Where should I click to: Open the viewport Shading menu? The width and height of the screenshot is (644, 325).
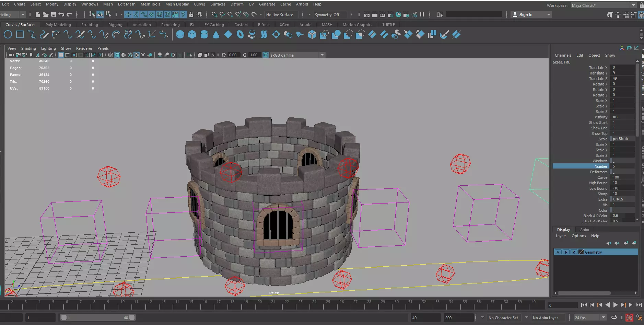[28, 48]
